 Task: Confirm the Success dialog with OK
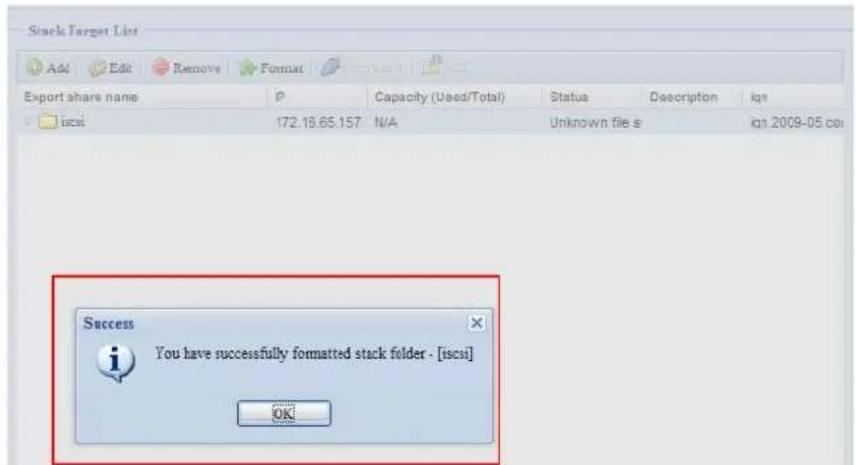284,413
